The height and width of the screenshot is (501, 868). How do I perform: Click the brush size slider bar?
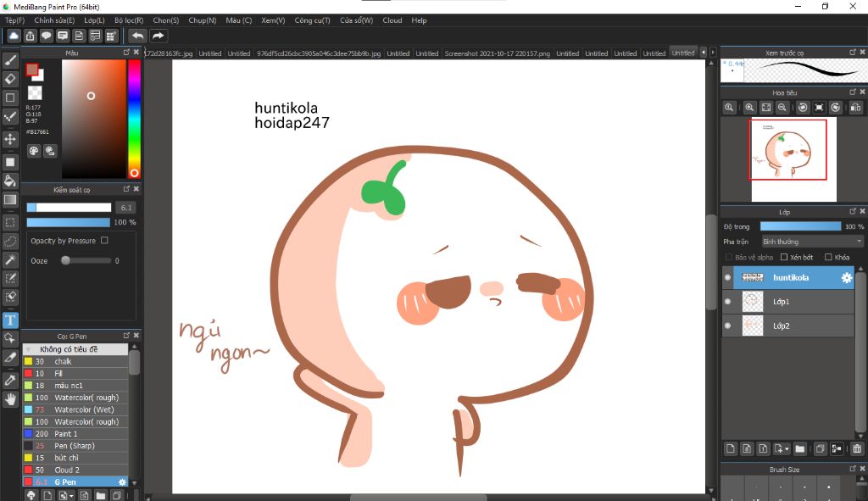click(x=70, y=208)
